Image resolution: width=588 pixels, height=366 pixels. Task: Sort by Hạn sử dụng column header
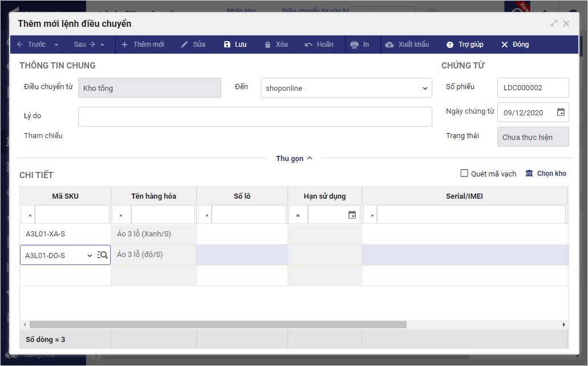click(x=325, y=196)
